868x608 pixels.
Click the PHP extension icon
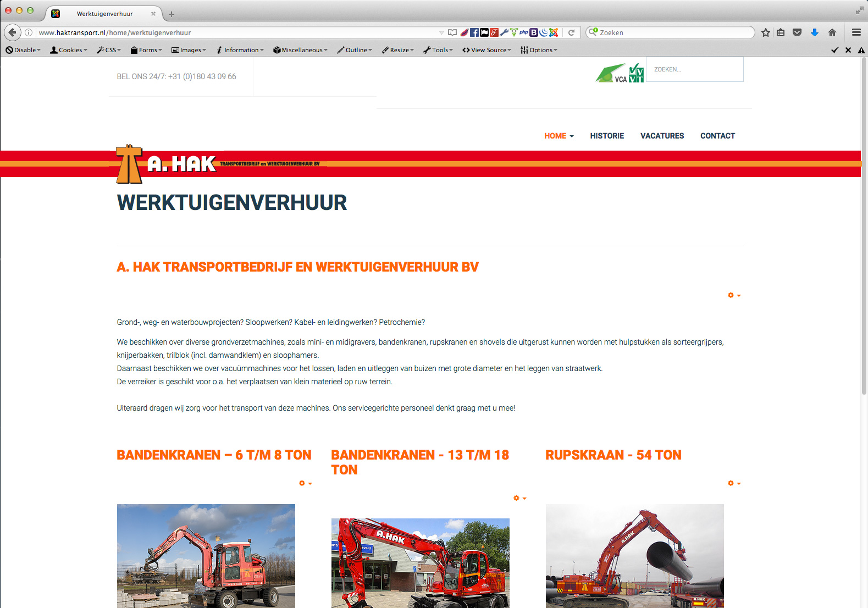[523, 32]
